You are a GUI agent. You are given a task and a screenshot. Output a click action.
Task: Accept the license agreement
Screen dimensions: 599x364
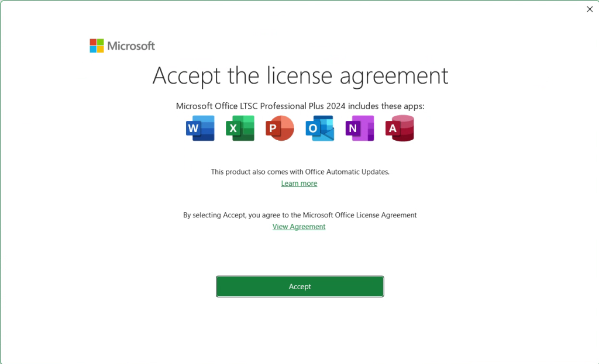299,286
